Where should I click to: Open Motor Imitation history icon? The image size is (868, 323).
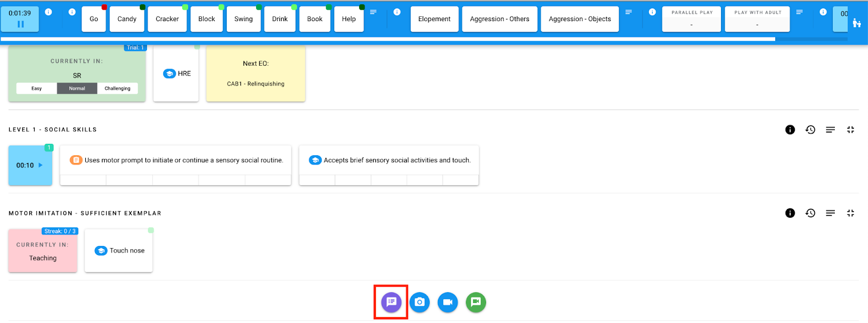[x=810, y=213]
